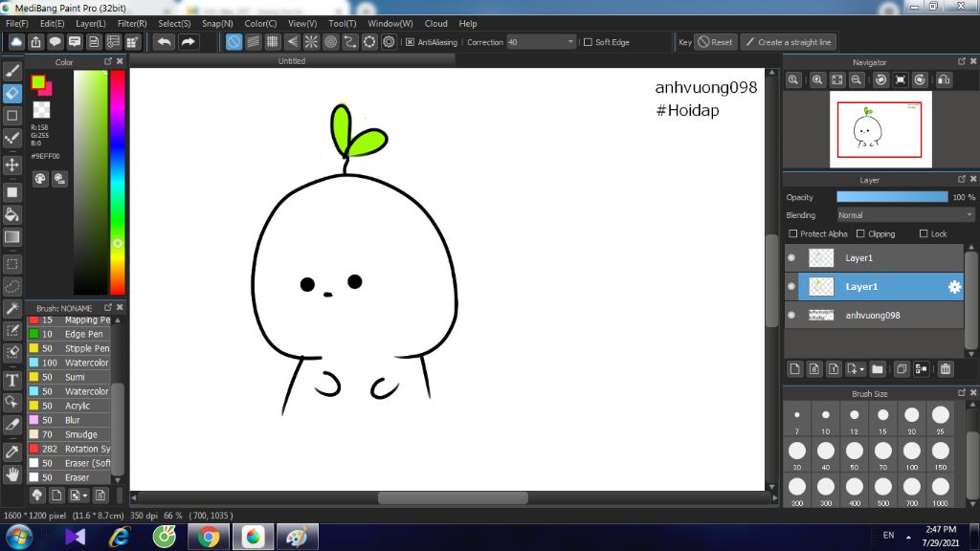Open the Blending mode dropdown

tap(905, 215)
